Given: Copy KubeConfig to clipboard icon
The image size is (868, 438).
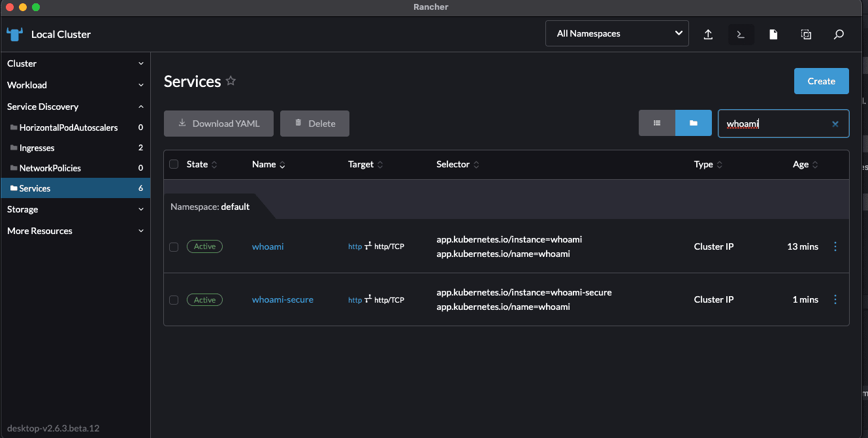Looking at the screenshot, I should pyautogui.click(x=806, y=35).
